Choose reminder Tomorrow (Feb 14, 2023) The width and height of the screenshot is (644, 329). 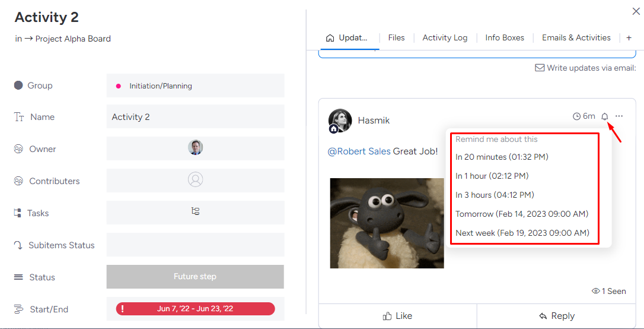tap(522, 214)
